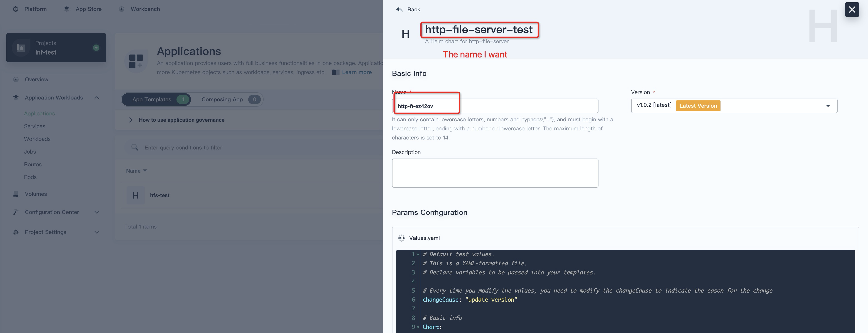Open Workbench in top navigation

[145, 9]
